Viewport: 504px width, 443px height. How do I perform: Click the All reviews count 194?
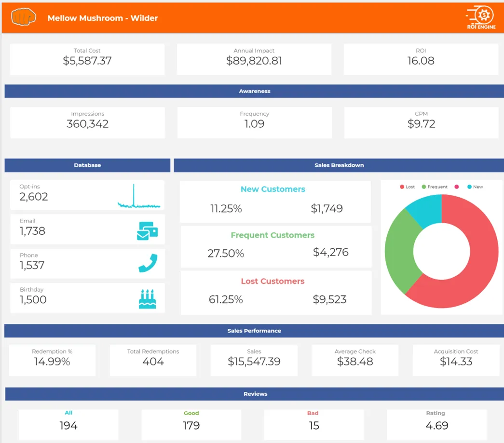point(68,426)
